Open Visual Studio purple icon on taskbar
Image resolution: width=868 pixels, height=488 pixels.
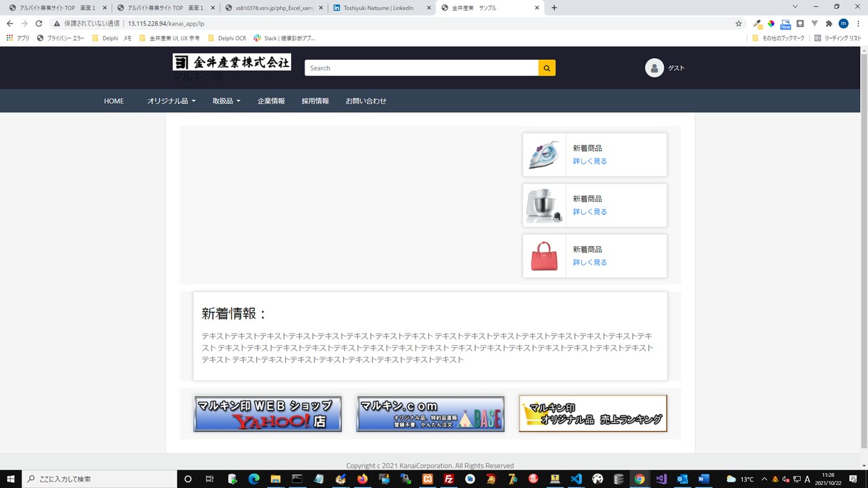tap(661, 479)
